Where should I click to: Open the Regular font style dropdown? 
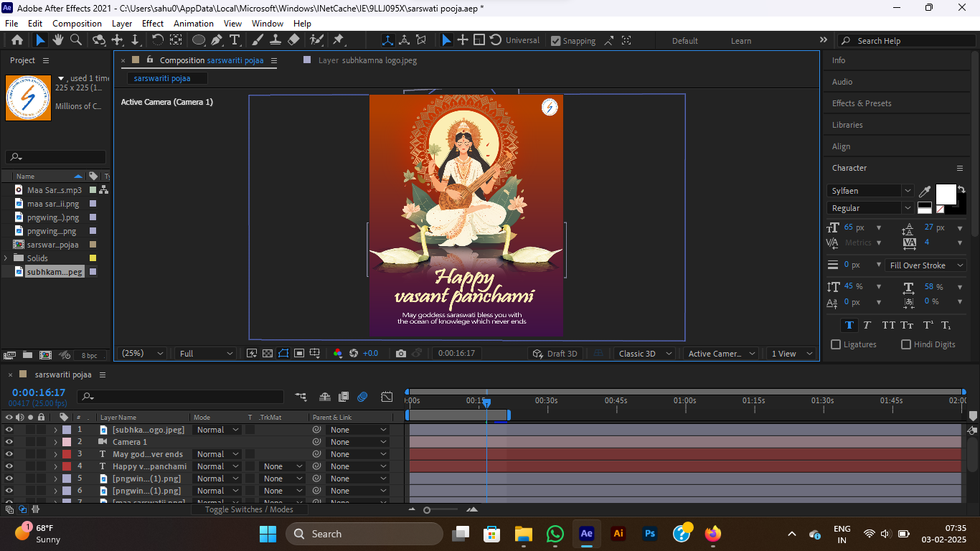(x=870, y=208)
